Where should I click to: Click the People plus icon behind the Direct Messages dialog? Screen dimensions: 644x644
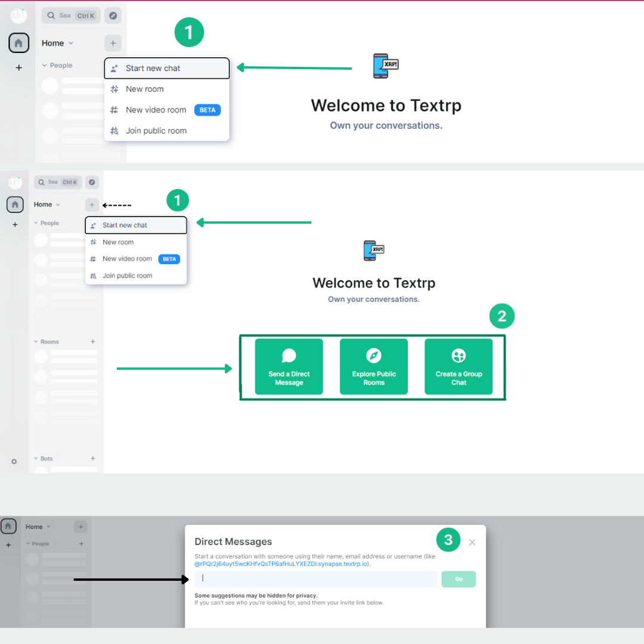(81, 544)
